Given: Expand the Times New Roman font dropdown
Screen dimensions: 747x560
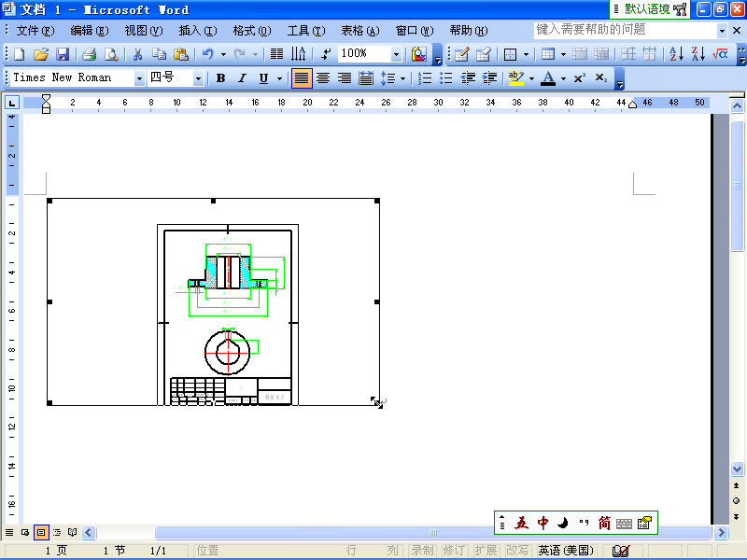Looking at the screenshot, I should (139, 78).
